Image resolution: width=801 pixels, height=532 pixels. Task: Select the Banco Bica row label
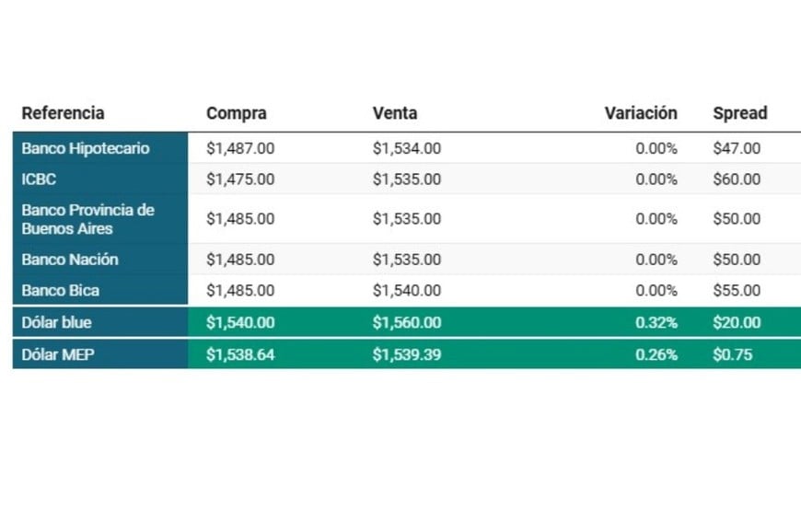[x=60, y=291]
